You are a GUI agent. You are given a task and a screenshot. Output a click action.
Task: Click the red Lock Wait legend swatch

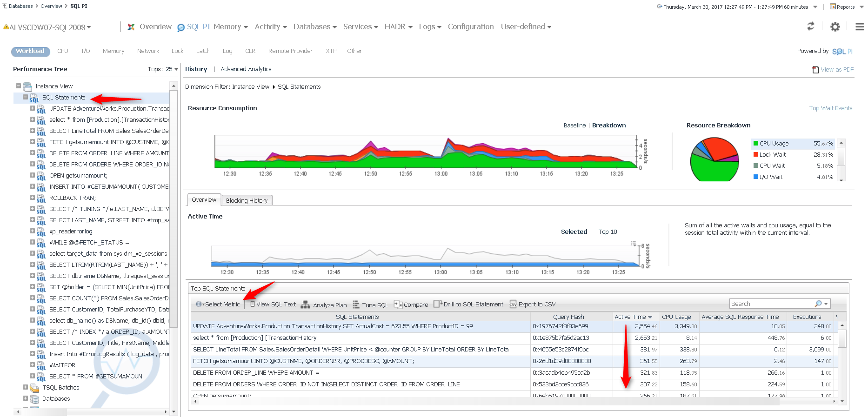pos(756,155)
